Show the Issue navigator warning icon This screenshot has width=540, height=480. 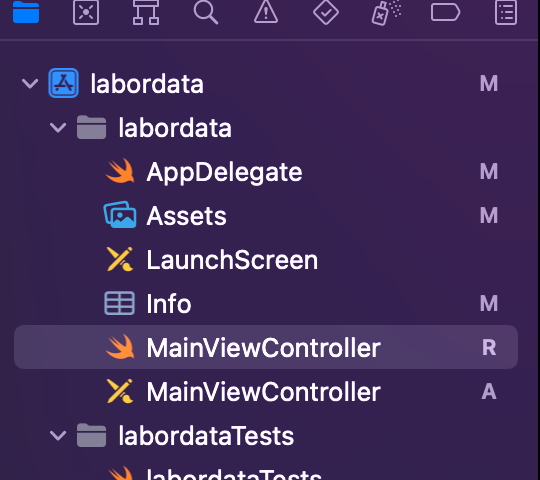[x=266, y=12]
